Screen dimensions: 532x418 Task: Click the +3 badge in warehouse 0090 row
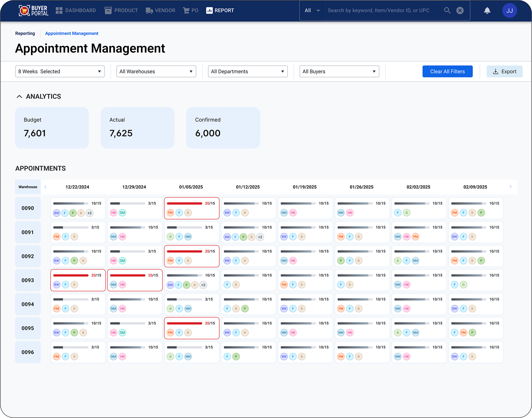coord(89,213)
